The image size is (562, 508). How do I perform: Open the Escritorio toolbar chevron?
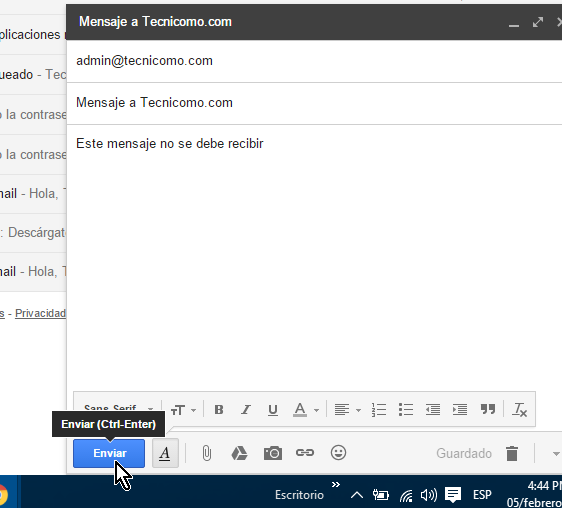[x=335, y=485]
